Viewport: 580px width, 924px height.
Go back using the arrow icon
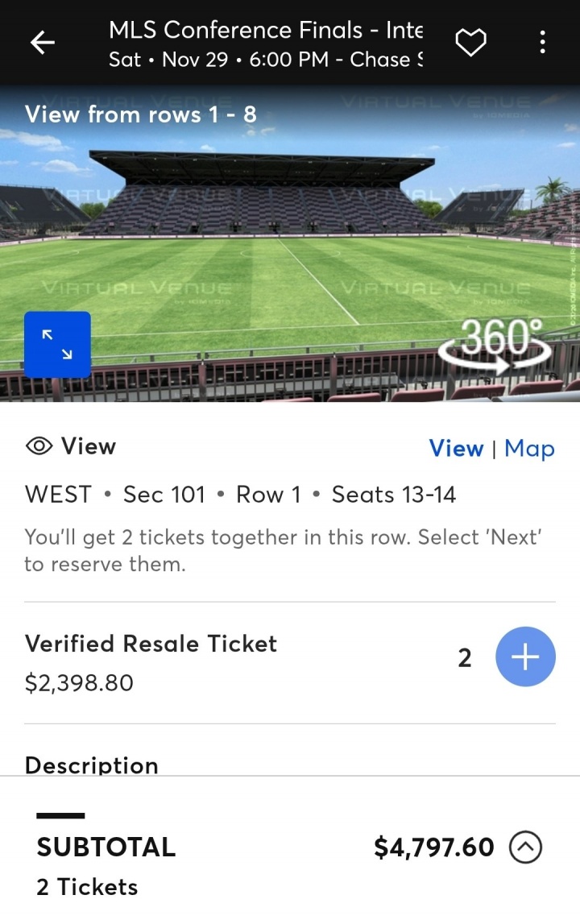[x=43, y=44]
